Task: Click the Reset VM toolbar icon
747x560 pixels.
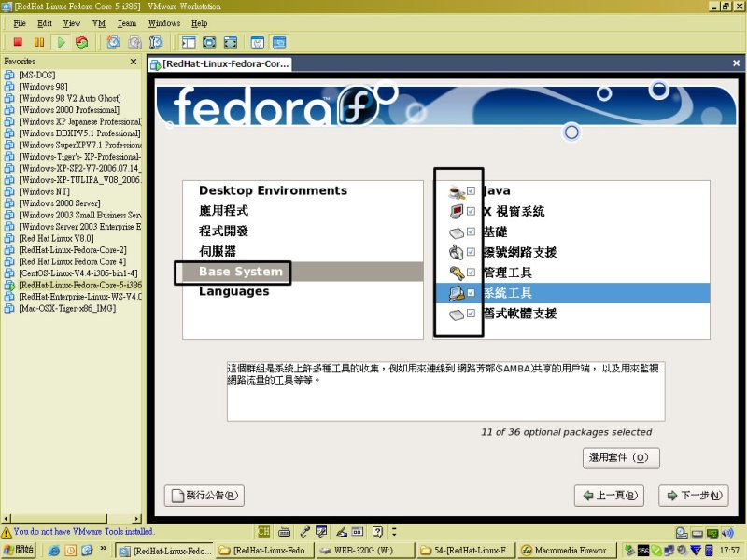Action: click(82, 42)
